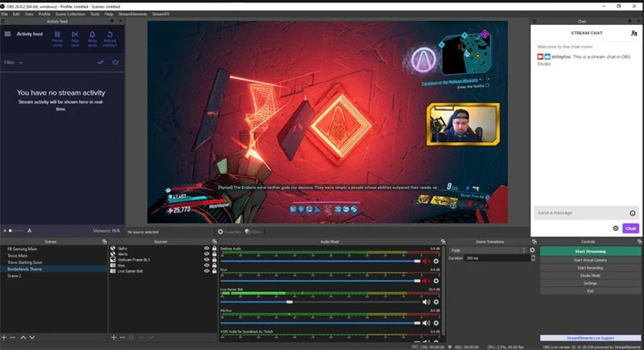Viewport: 644px width, 350px height.
Task: Click the clear activity basket icon
Action: [115, 63]
